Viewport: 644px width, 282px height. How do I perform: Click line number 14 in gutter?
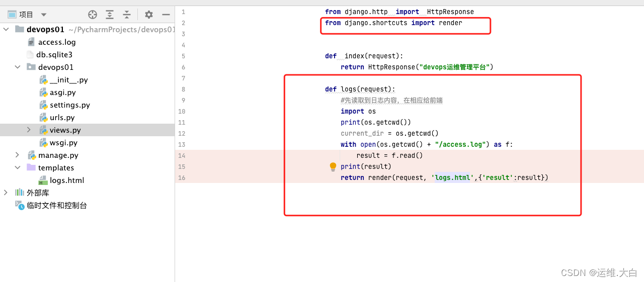(x=182, y=155)
